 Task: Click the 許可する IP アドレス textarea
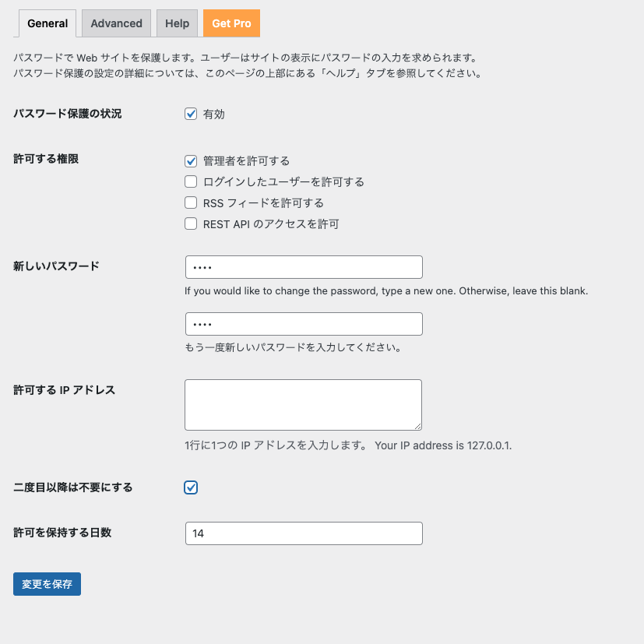pyautogui.click(x=303, y=405)
